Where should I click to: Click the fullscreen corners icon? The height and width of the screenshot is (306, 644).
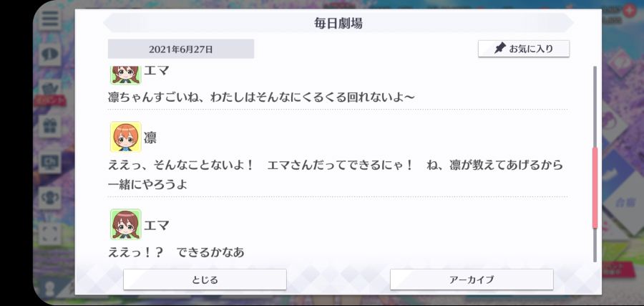click(50, 233)
